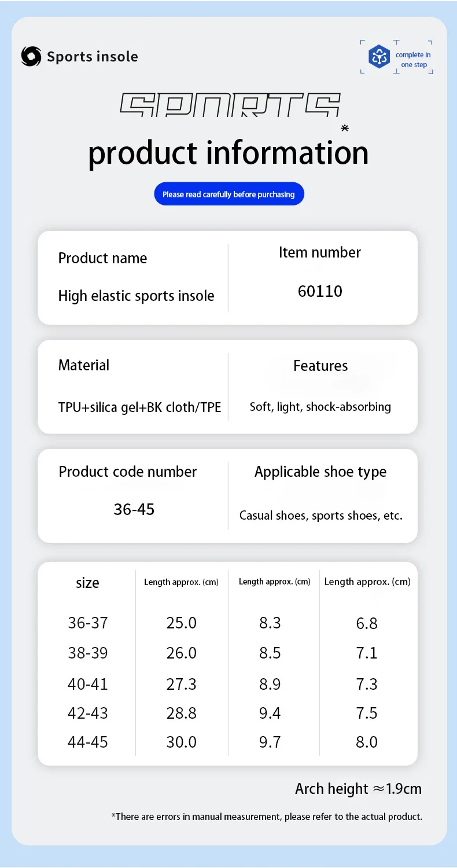Click the 'size' column header
Image resolution: width=457 pixels, height=868 pixels.
point(87,583)
